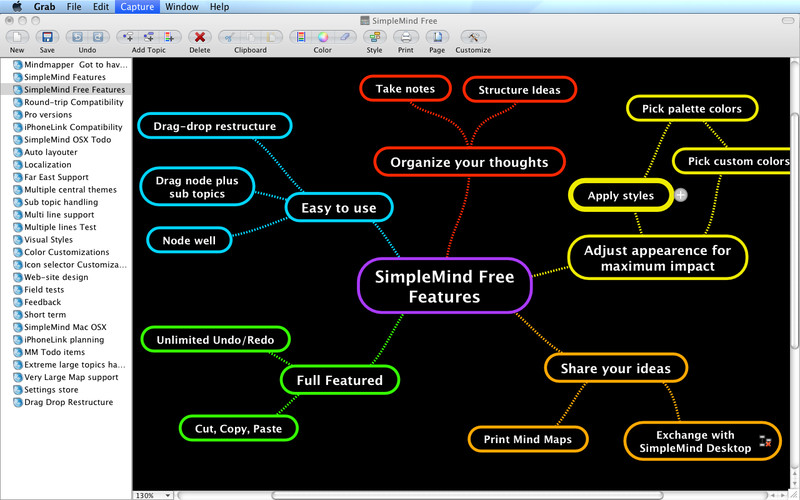Screen dimensions: 800x500
Task: Open Round-trip Compatibility in sidebar
Action: (x=73, y=102)
